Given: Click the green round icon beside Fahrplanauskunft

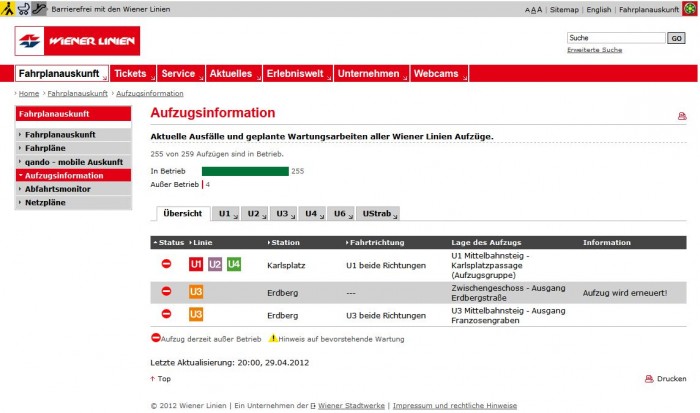Looking at the screenshot, I should point(689,9).
